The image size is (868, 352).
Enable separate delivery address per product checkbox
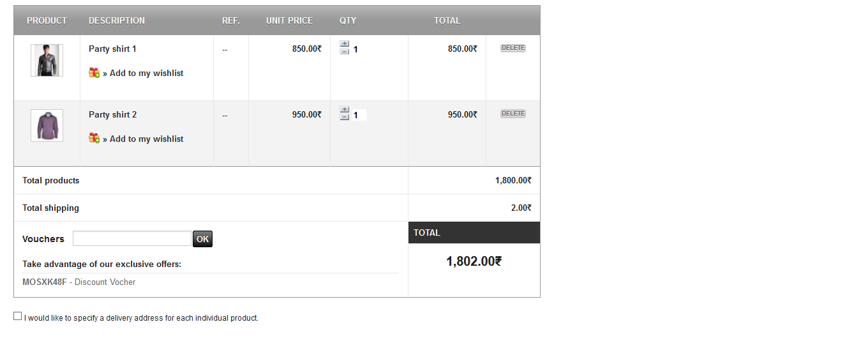pos(18,316)
